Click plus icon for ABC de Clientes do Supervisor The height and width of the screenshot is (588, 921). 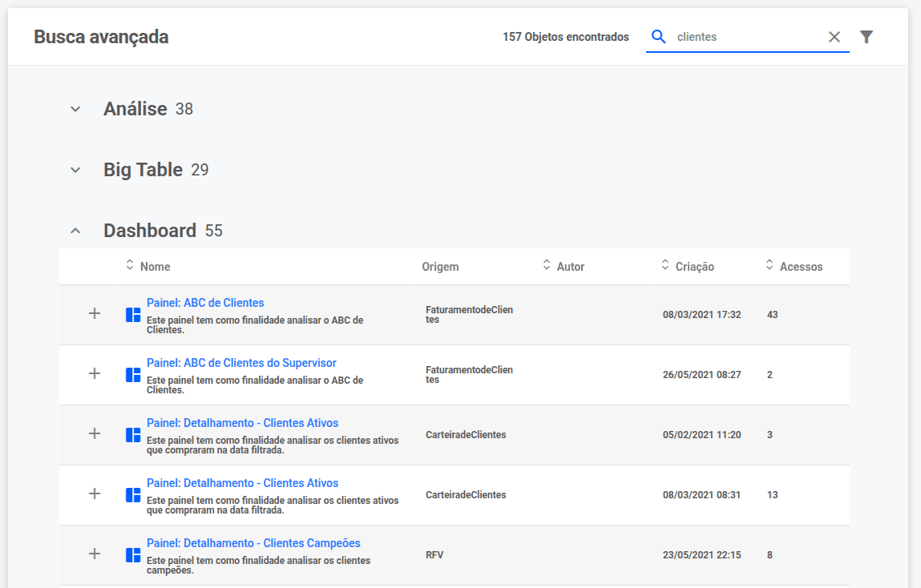tap(95, 374)
